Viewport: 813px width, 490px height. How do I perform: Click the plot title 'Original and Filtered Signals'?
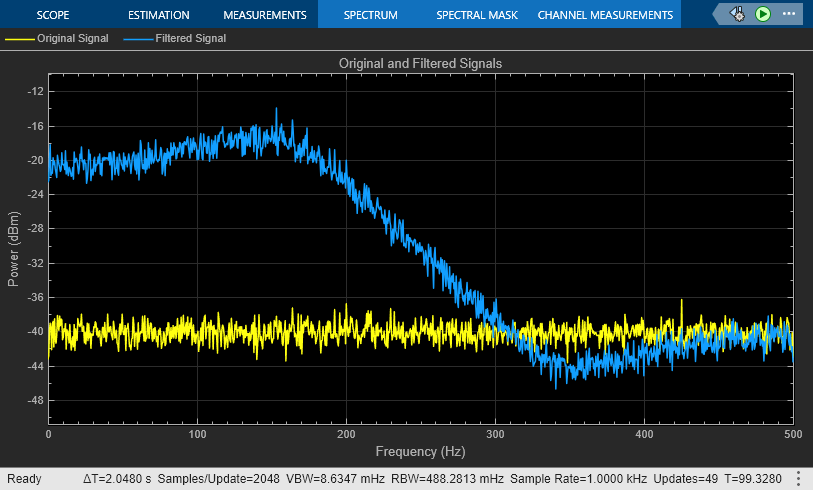(420, 63)
